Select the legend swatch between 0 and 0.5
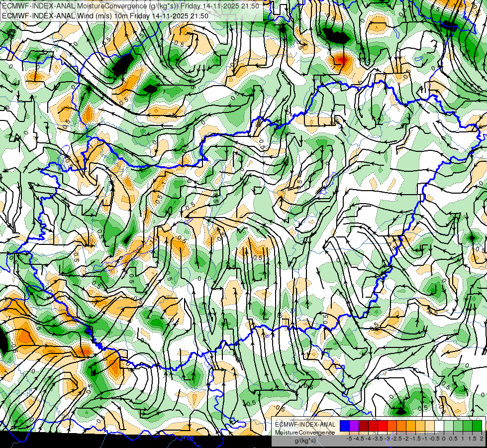The height and width of the screenshot is (448, 487). pyautogui.click(x=449, y=426)
